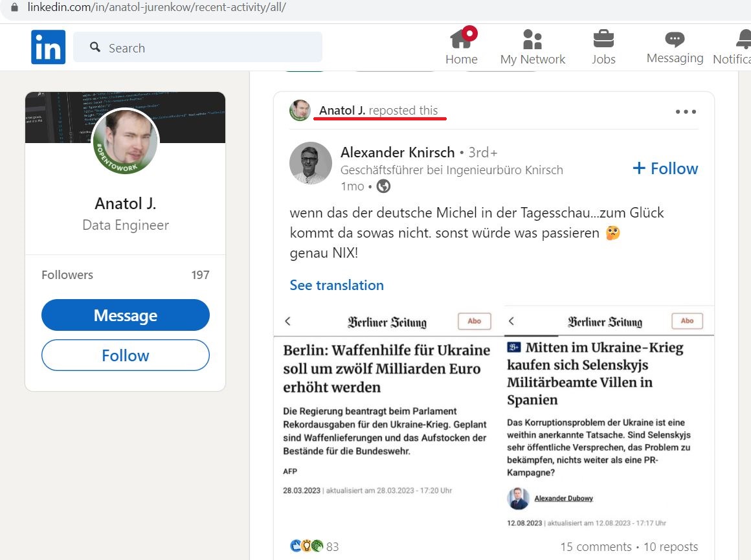Viewport: 751px width, 560px height.
Task: Open Alexander Knirsch name link
Action: coord(398,152)
